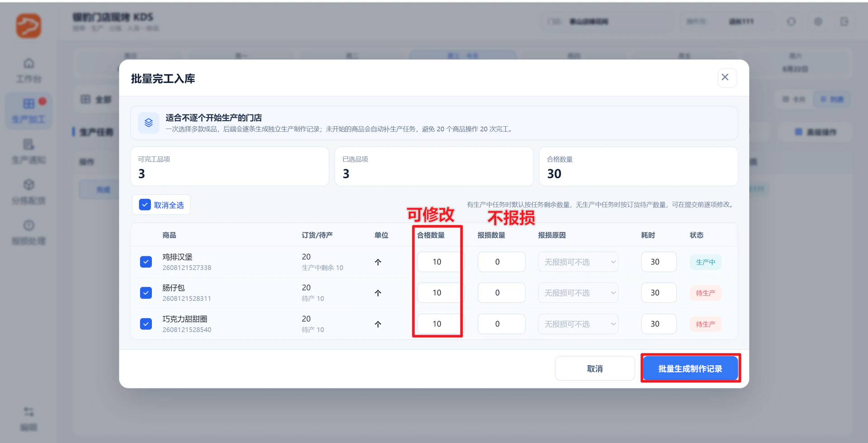The image size is (868, 443).
Task: Click the unit arrow icon for 鸡排汉堡
Action: (x=378, y=262)
